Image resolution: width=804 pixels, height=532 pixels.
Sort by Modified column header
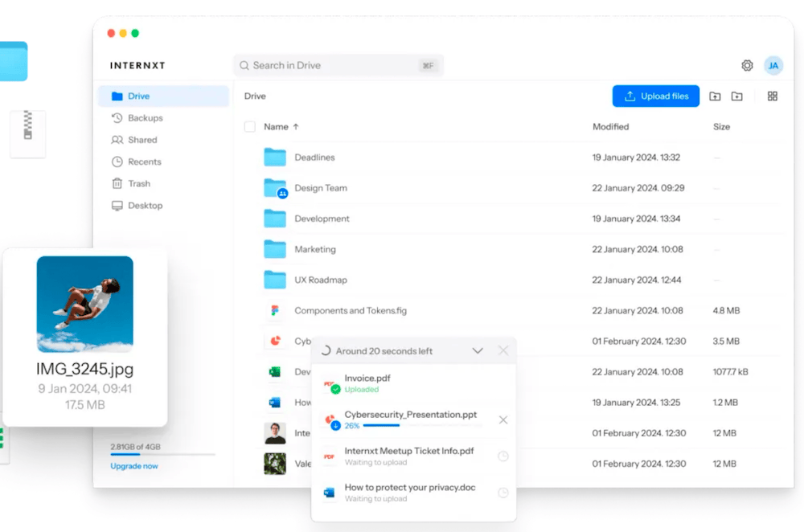coord(611,127)
